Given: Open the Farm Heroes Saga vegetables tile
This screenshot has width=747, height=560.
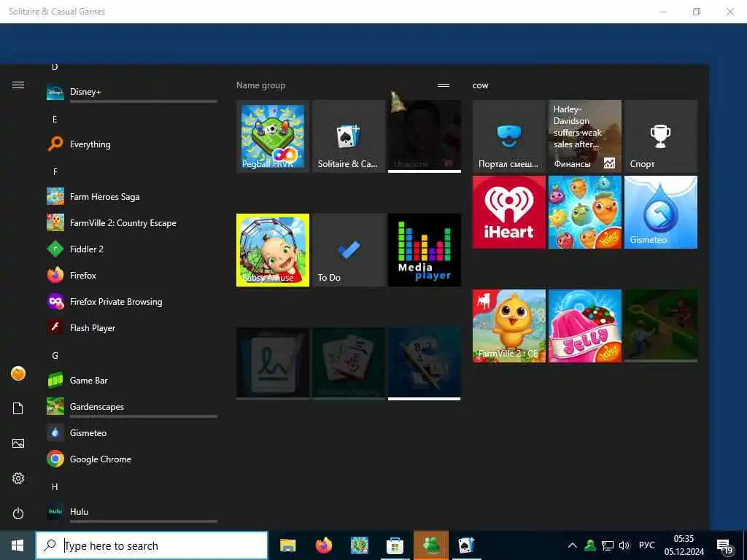Looking at the screenshot, I should coord(584,212).
